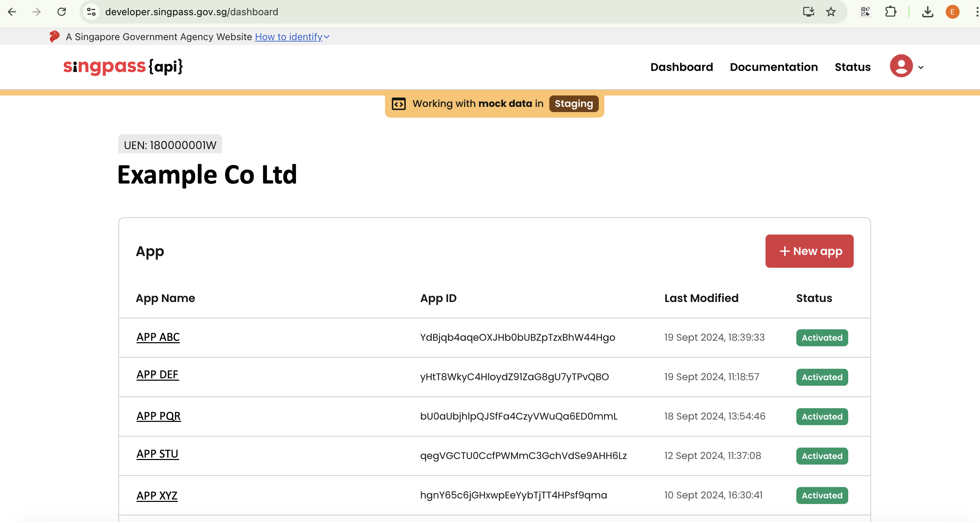980x523 pixels.
Task: Bookmark this page with star icon
Action: pyautogui.click(x=831, y=12)
